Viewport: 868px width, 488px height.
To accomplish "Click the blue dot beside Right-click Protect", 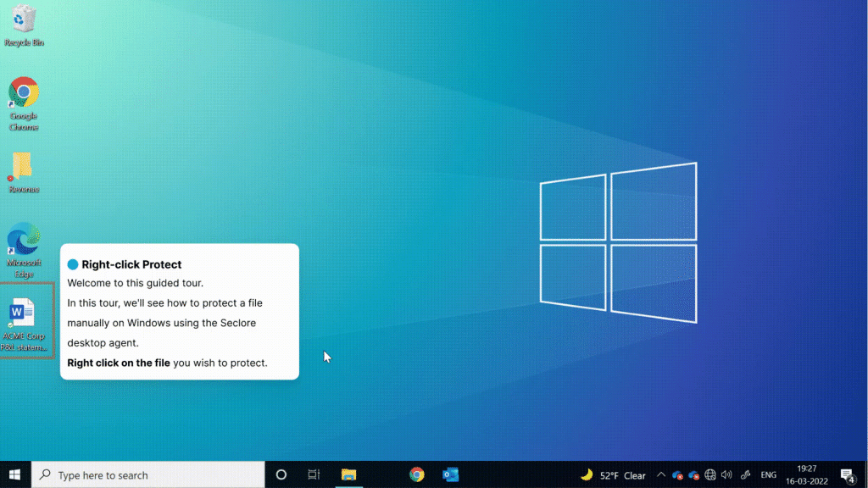I will pyautogui.click(x=73, y=264).
